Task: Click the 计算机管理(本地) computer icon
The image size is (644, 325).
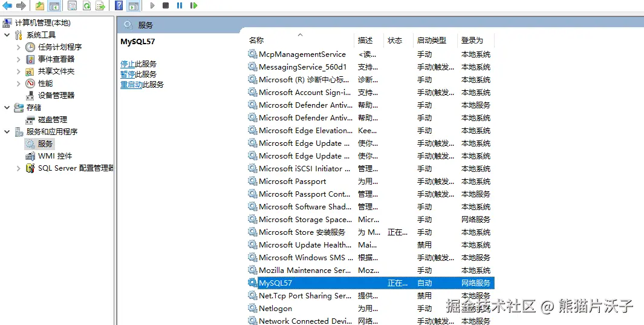Action: tap(7, 23)
